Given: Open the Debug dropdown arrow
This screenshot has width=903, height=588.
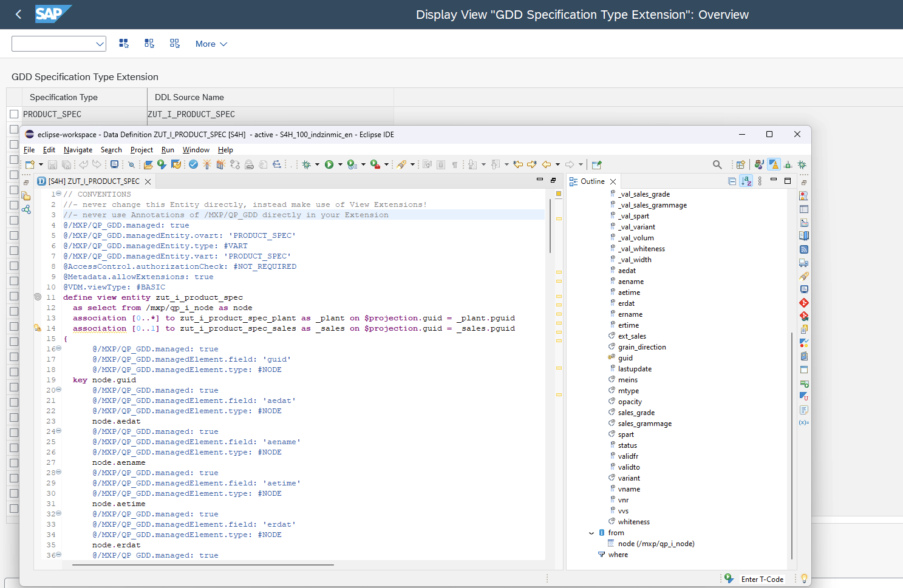Looking at the screenshot, I should tap(317, 164).
